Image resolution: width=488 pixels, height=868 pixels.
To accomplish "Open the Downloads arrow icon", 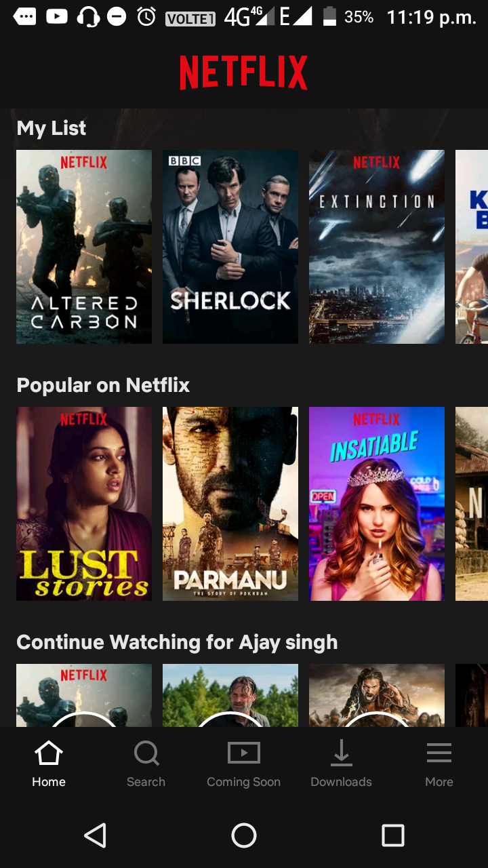I will coord(341,753).
